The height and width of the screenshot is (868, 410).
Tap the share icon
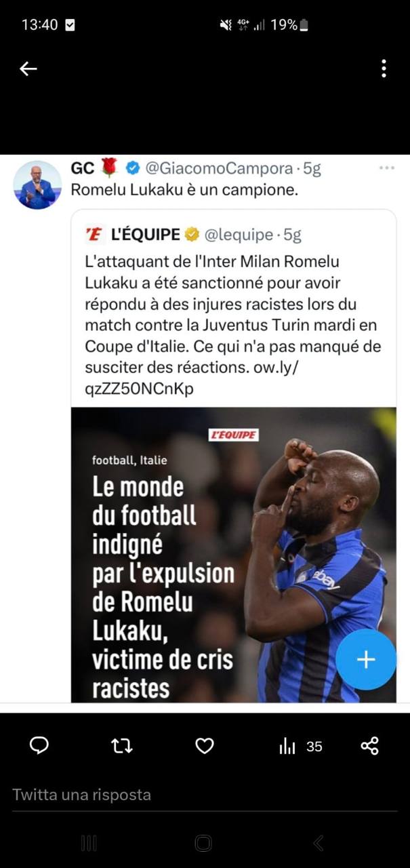click(x=369, y=746)
